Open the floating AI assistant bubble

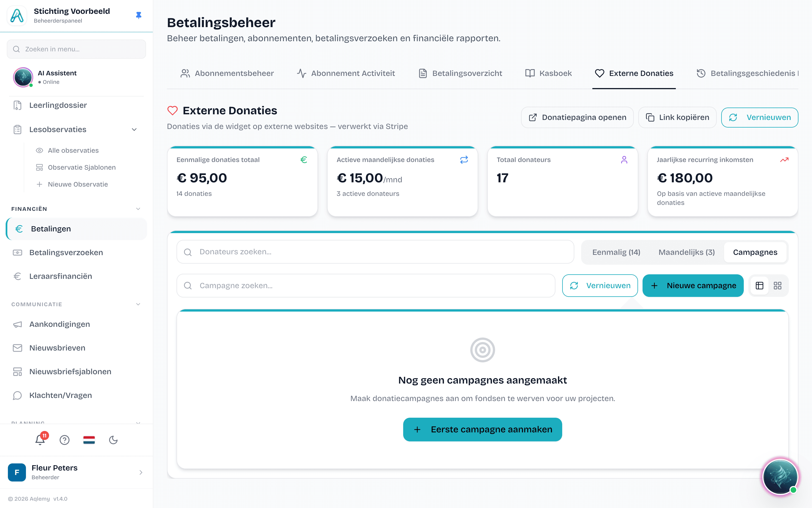(x=780, y=477)
